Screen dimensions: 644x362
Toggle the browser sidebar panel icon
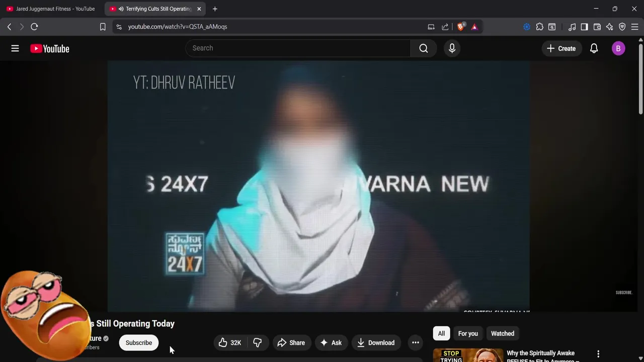click(x=584, y=27)
